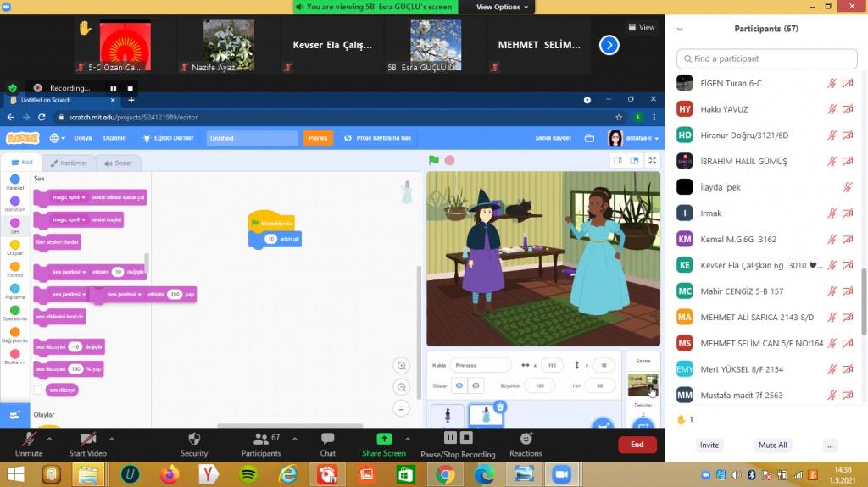Screen dimensions: 868x487
Task: Select the stage backdrop thumbnail
Action: coord(642,385)
